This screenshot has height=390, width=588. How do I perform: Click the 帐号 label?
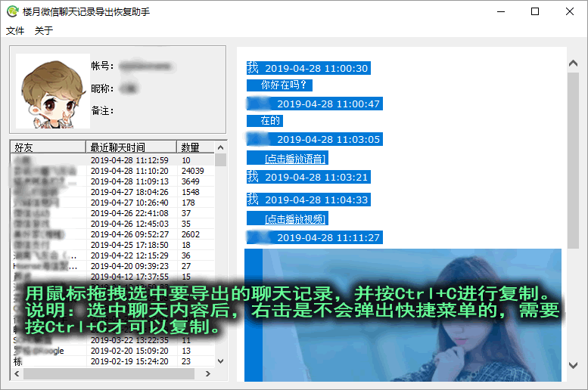tap(102, 66)
